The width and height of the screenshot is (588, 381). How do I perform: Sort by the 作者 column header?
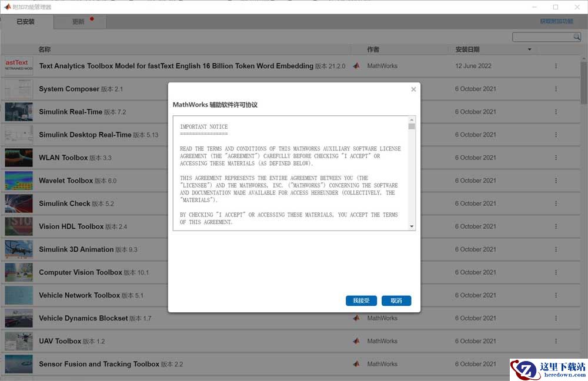pyautogui.click(x=373, y=49)
